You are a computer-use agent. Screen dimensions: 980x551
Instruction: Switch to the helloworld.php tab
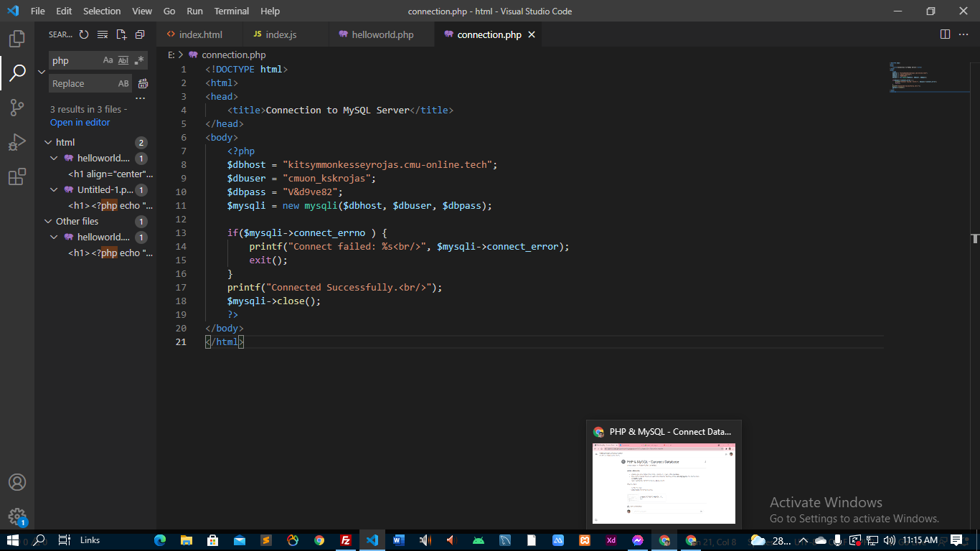click(382, 34)
